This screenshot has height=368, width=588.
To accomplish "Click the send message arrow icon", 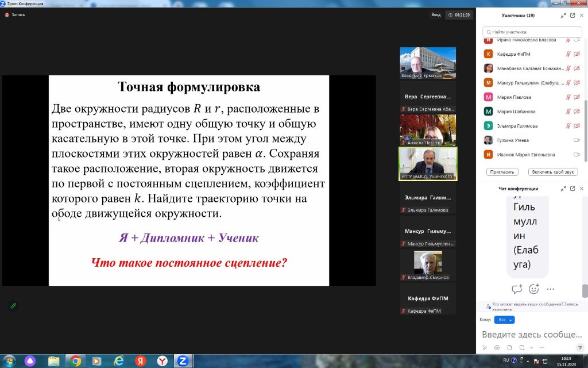I will [x=579, y=347].
